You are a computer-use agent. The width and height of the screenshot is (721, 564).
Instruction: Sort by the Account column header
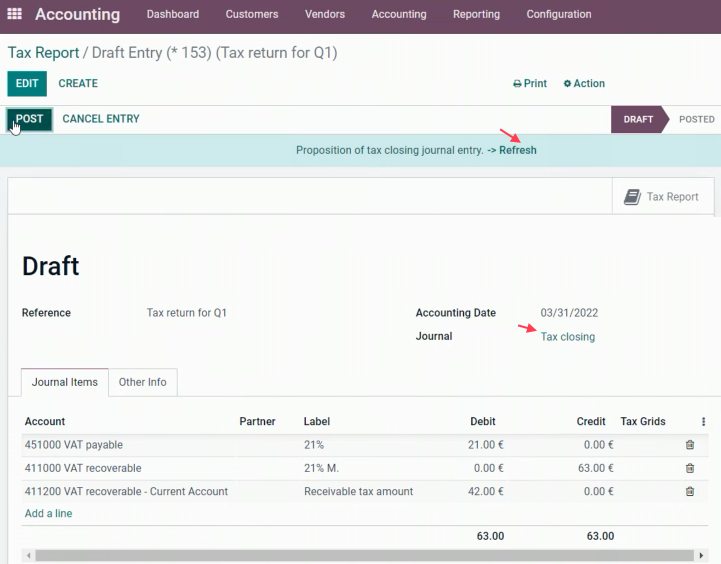(x=45, y=422)
